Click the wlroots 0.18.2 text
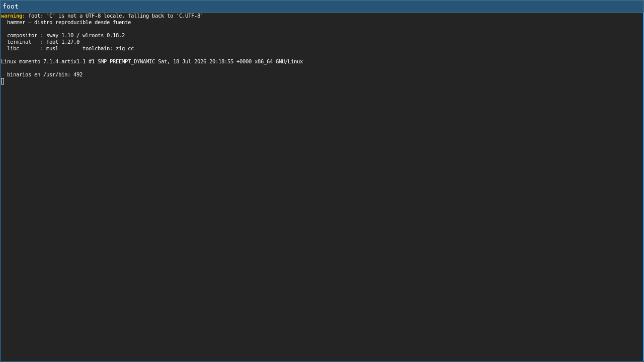The image size is (644, 362). (x=104, y=36)
